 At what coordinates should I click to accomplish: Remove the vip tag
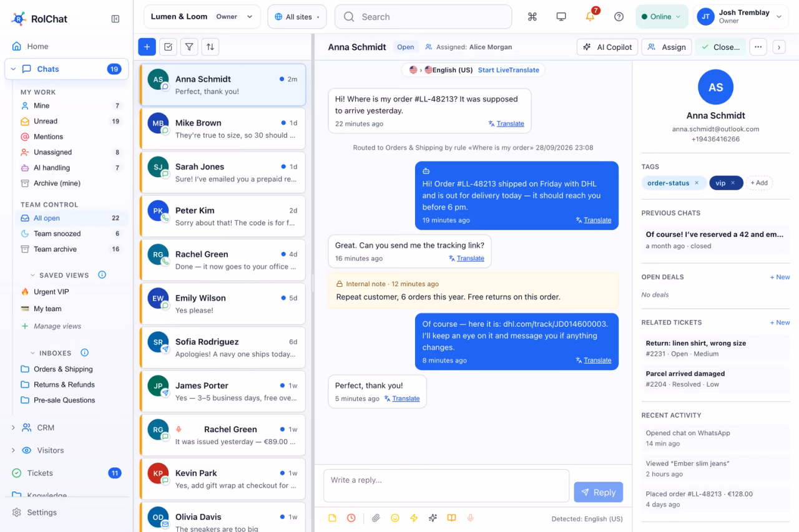[x=733, y=183]
